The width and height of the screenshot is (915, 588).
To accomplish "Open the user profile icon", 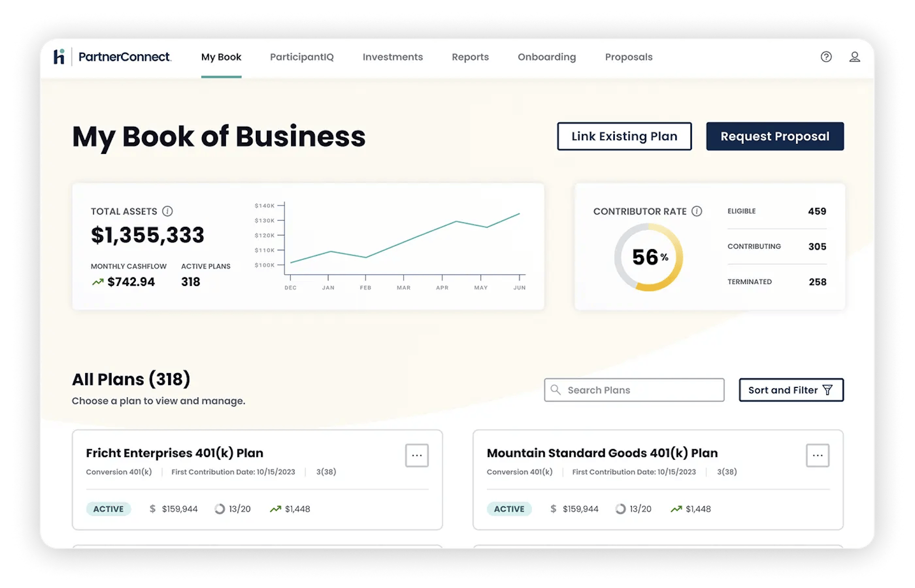I will point(854,57).
